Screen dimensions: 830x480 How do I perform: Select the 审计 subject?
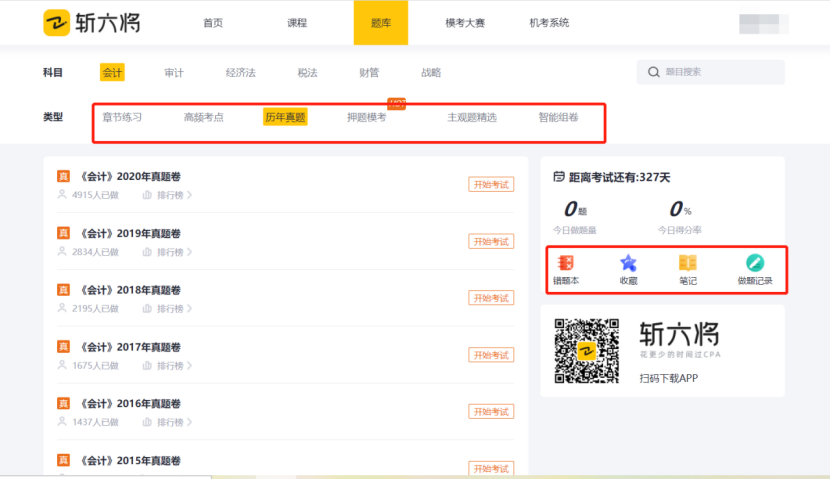tap(174, 73)
